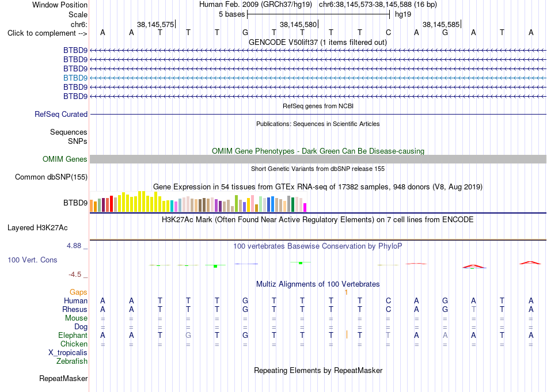
Task: Click the light blue BTBD9 transcript label
Action: (x=75, y=78)
